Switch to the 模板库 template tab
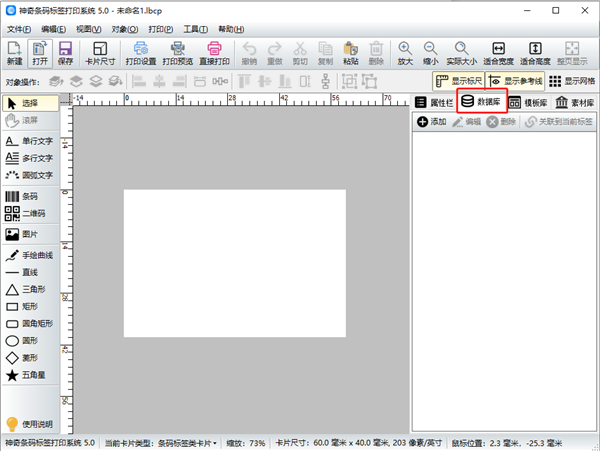This screenshot has width=600, height=451. [x=528, y=102]
